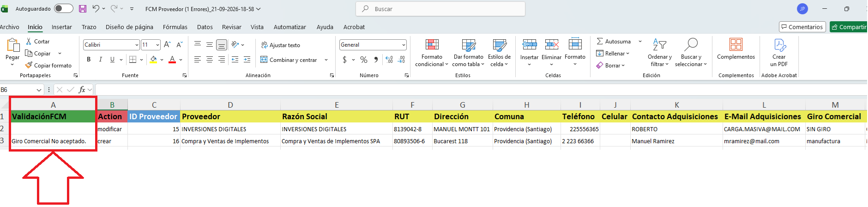Viewport: 868px width, 207px height.
Task: Click the Save disk icon
Action: click(83, 9)
